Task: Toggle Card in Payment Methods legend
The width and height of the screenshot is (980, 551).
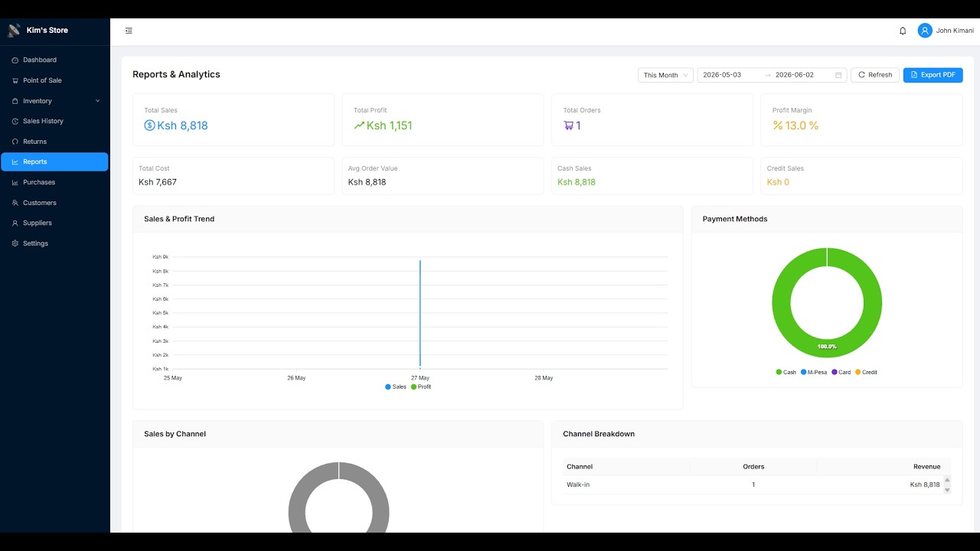Action: (841, 372)
